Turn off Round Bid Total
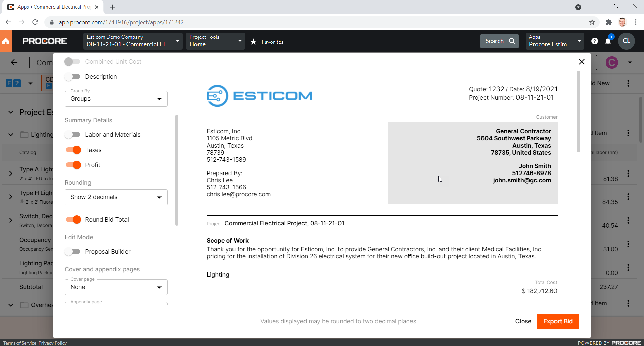Image resolution: width=644 pixels, height=346 pixels. pyautogui.click(x=73, y=220)
